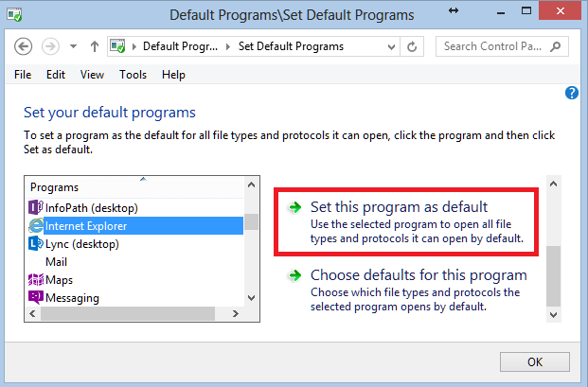Click the Default Programs address bar icon

coord(117,46)
